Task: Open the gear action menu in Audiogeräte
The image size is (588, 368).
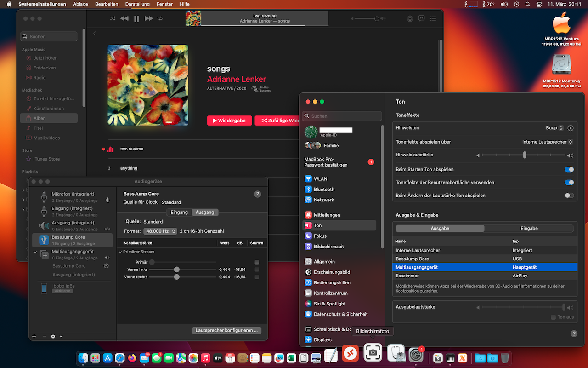Action: pyautogui.click(x=53, y=336)
